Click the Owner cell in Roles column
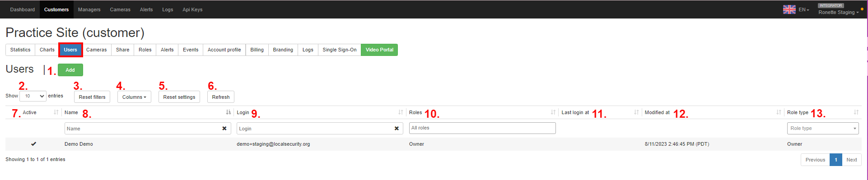The image size is (868, 180). coord(416,144)
